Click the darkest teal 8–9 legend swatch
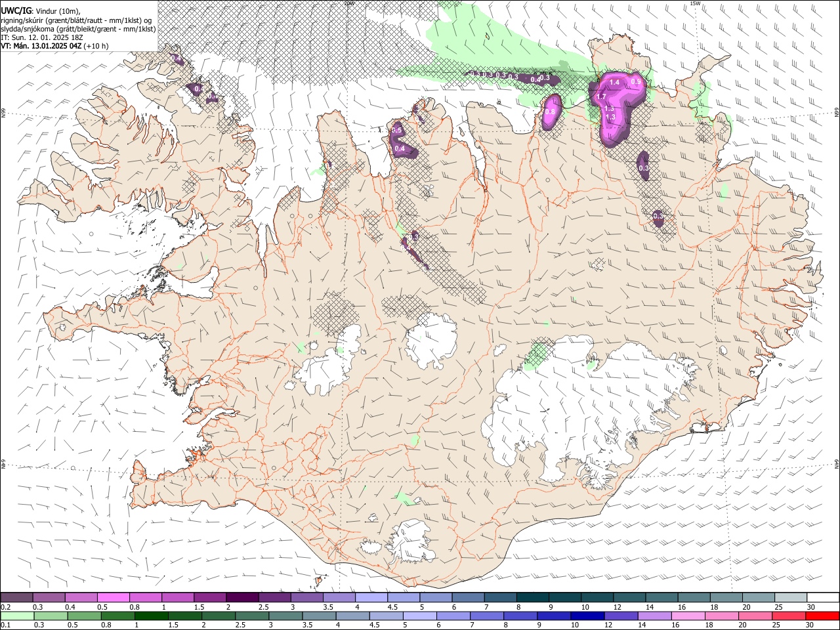 [533, 598]
